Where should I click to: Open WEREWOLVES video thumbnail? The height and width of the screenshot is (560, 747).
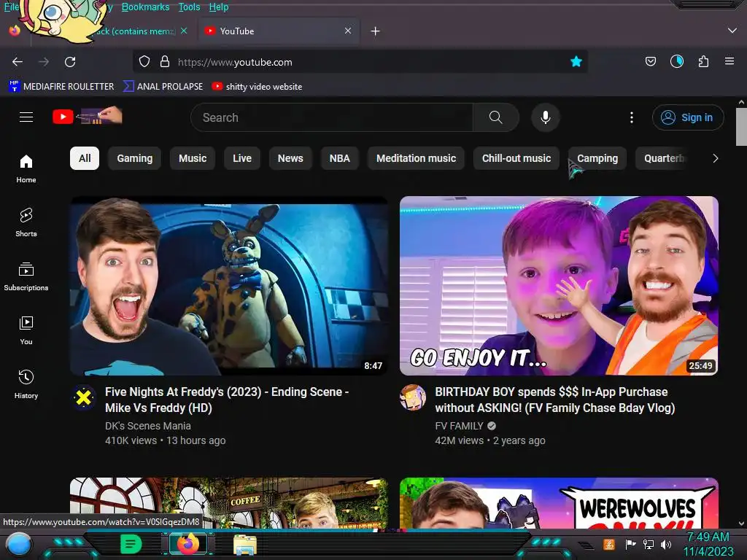(x=559, y=503)
